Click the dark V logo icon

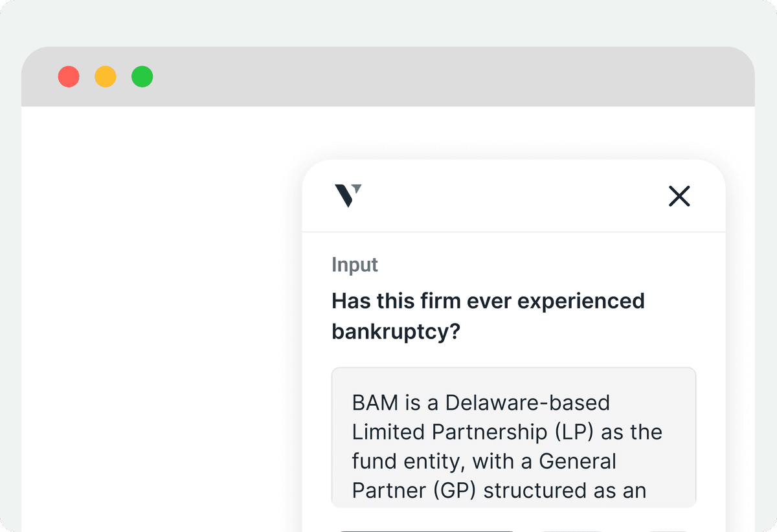click(348, 195)
